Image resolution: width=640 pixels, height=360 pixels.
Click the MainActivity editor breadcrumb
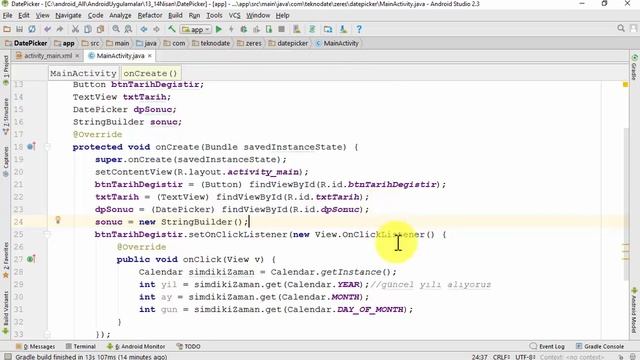pos(83,73)
